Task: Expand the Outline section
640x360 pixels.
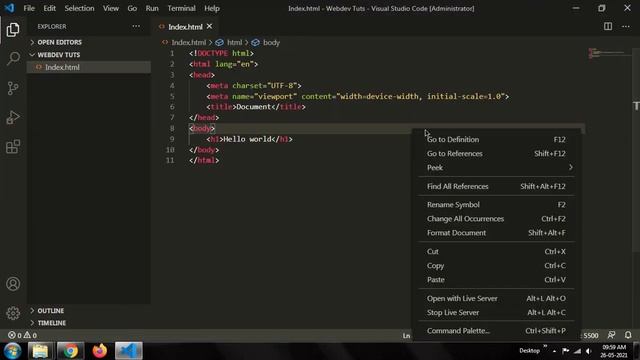Action: click(50, 311)
